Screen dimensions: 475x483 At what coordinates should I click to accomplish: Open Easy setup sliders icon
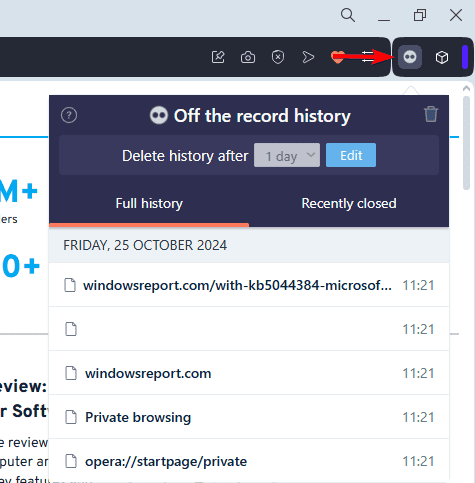point(368,57)
